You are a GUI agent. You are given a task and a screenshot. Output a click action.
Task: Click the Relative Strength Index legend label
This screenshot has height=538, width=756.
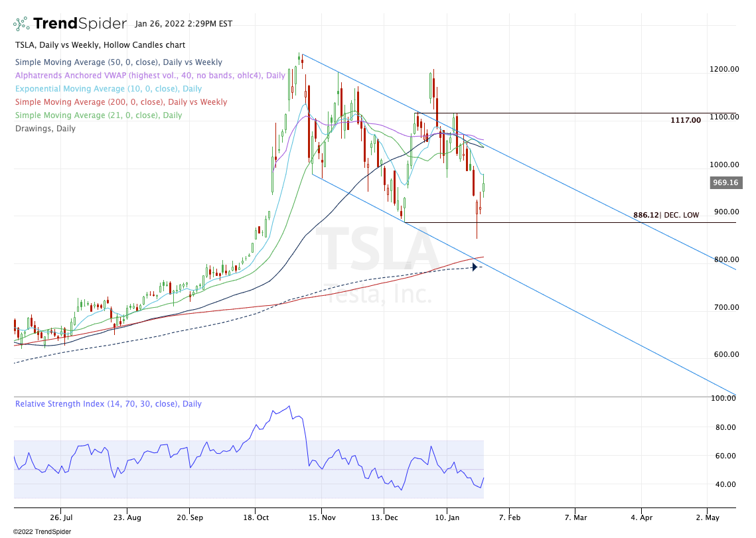click(x=108, y=404)
